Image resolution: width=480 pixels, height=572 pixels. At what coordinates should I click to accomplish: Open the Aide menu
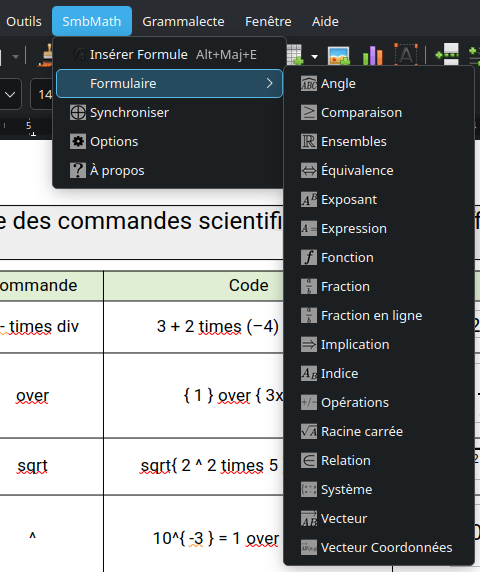coord(325,22)
